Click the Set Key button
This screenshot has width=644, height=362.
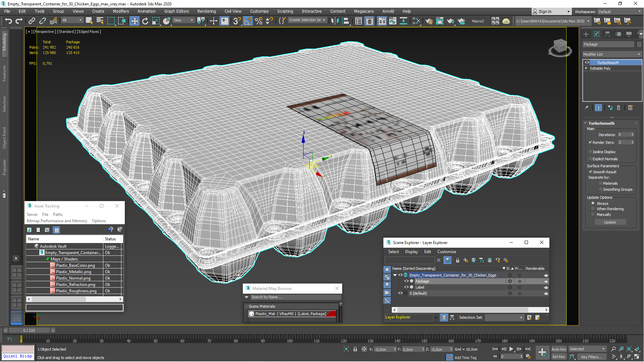pos(558,357)
